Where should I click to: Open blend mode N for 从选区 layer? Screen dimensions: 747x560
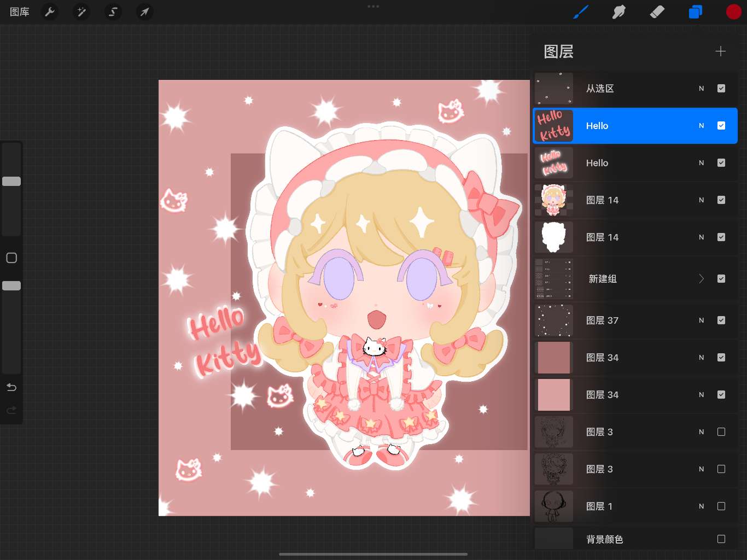[x=702, y=88]
